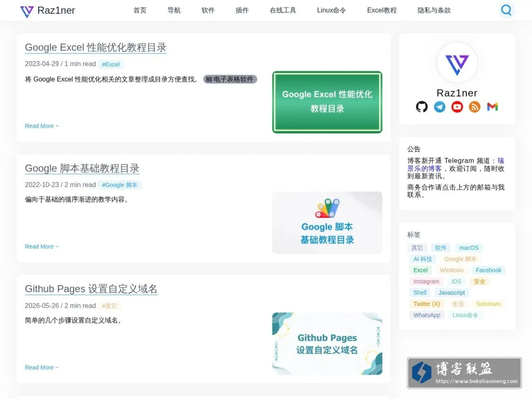Select the Twitter (X) tag
Screen dimensions: 532x399
[x=426, y=304]
